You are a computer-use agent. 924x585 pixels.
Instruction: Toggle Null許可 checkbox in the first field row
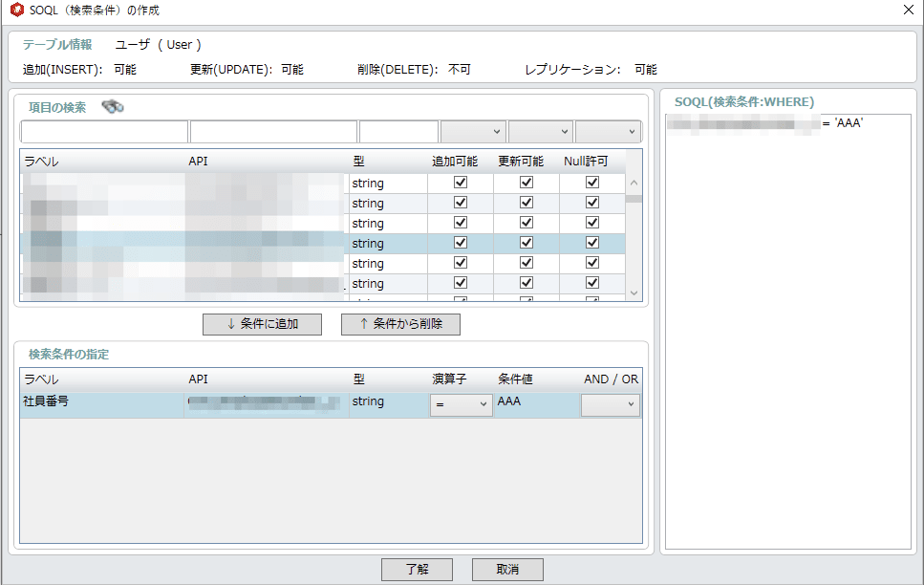tap(592, 183)
